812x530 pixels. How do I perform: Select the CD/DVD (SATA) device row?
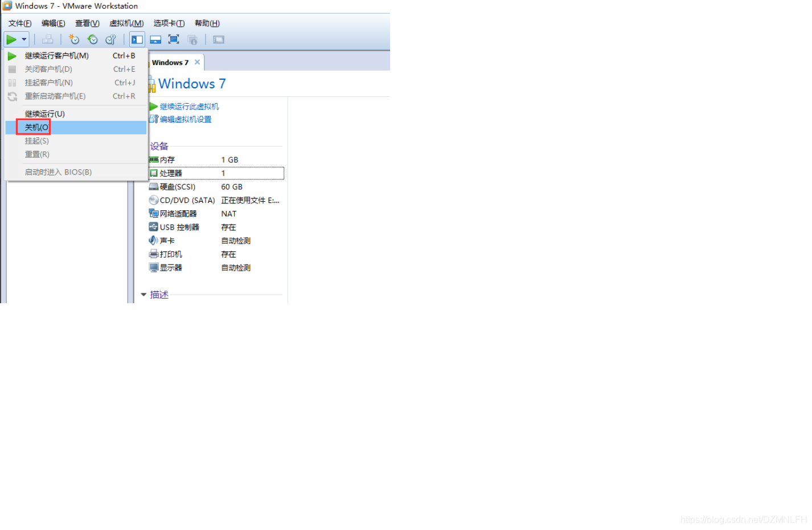pyautogui.click(x=216, y=200)
